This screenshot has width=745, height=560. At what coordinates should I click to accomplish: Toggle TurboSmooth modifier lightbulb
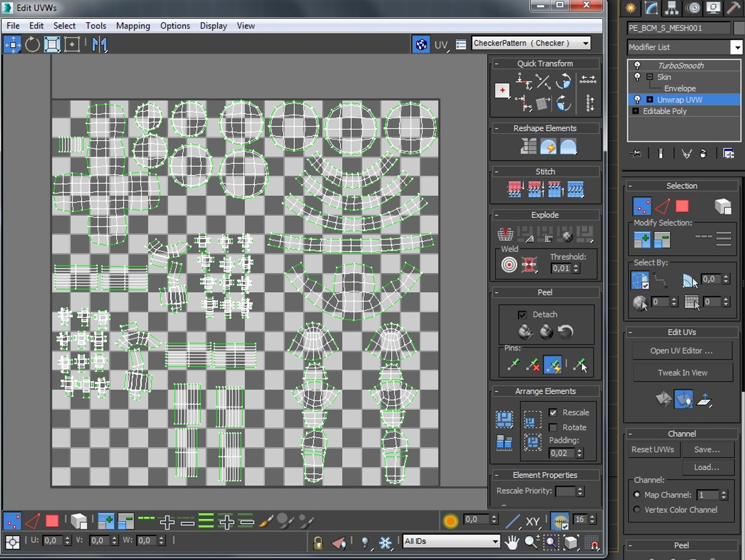pyautogui.click(x=637, y=65)
